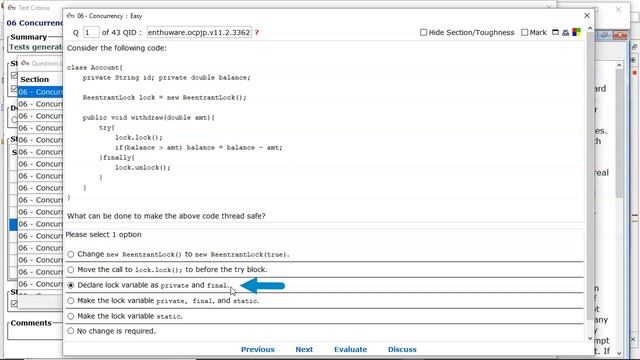Select No change is required option
Screen dimensions: 640x360
click(71, 331)
